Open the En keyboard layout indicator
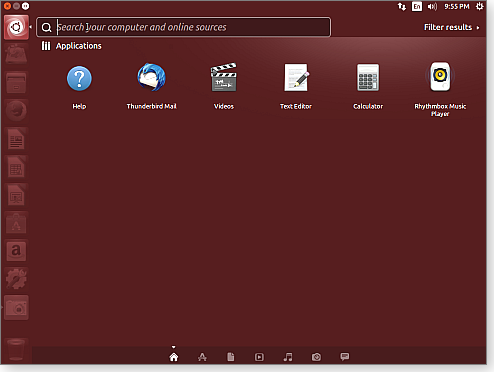This screenshot has width=494, height=372. tap(417, 7)
